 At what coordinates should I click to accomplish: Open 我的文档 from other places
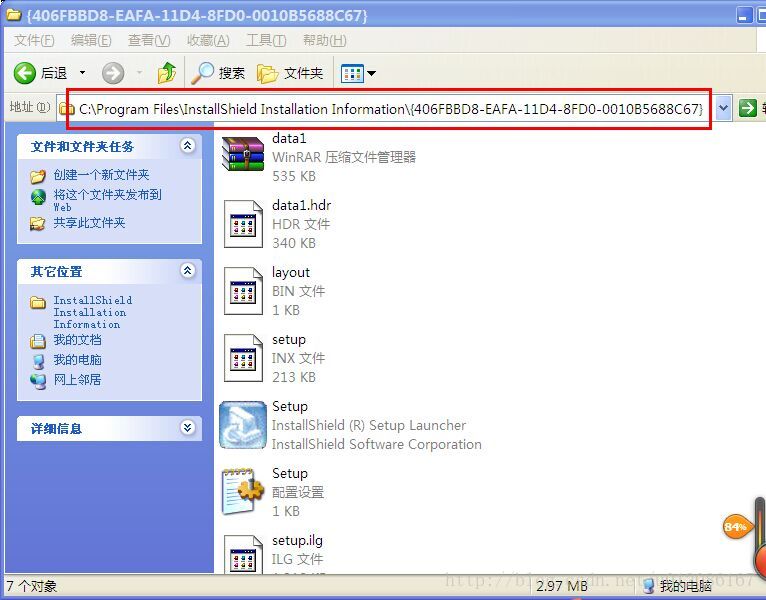click(77, 340)
